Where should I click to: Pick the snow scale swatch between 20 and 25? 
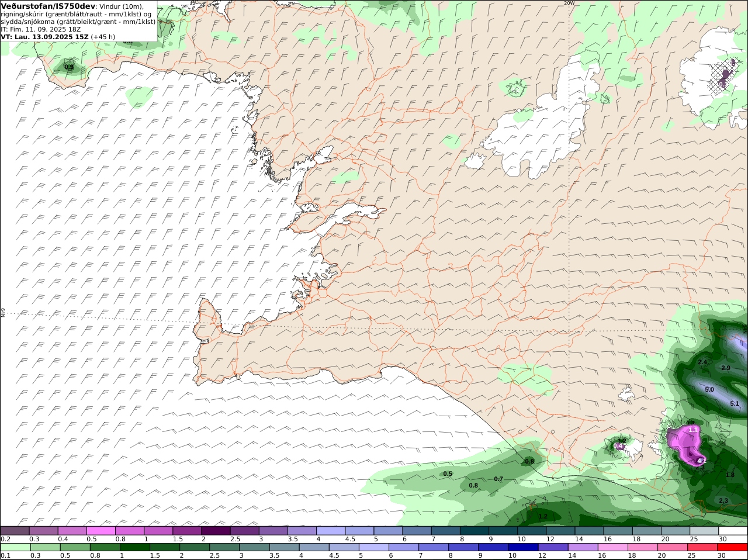pyautogui.click(x=676, y=531)
